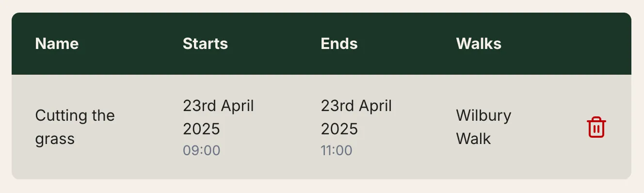Image resolution: width=644 pixels, height=193 pixels.
Task: Click the Walks column header
Action: (x=479, y=44)
